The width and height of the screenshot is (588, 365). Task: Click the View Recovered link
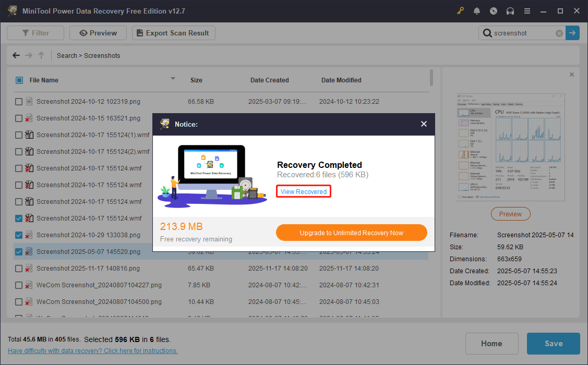click(303, 191)
